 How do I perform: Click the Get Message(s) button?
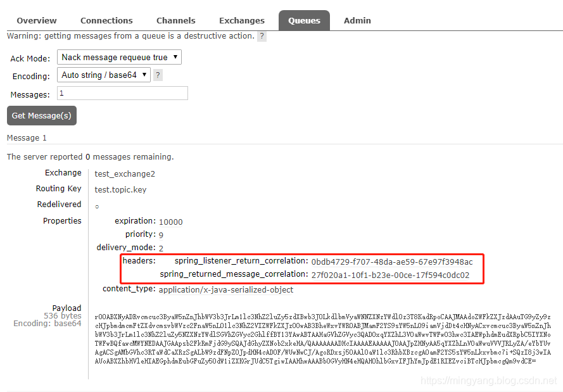click(x=41, y=115)
